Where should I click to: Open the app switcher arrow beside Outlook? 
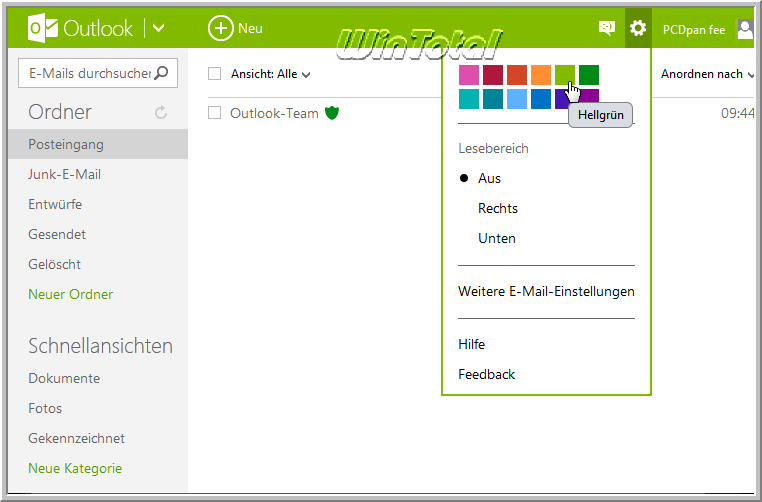158,28
